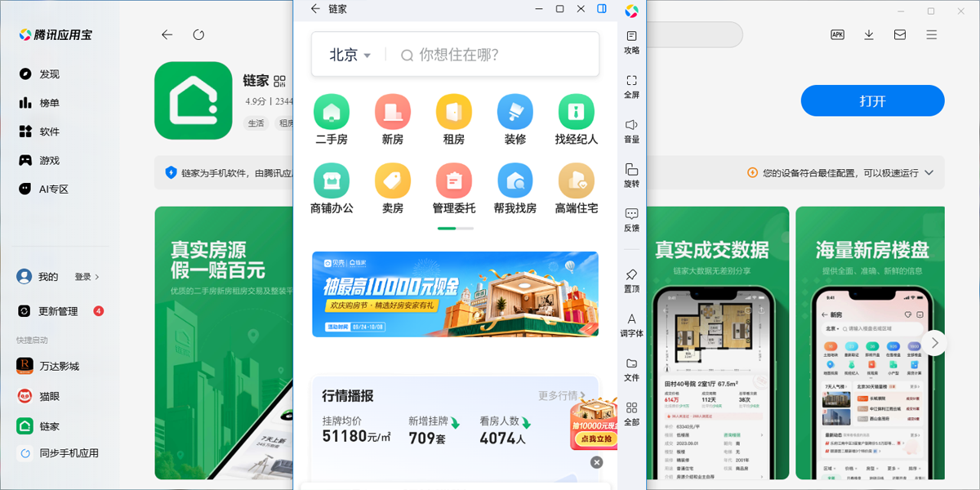This screenshot has width=980, height=490.
Task: Open 装修 renovation icon
Action: pyautogui.click(x=515, y=119)
